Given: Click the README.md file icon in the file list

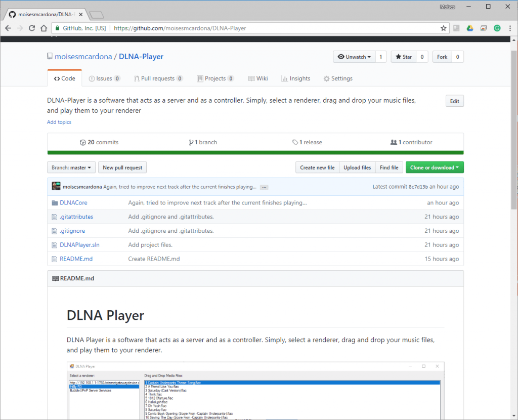Looking at the screenshot, I should point(55,259).
